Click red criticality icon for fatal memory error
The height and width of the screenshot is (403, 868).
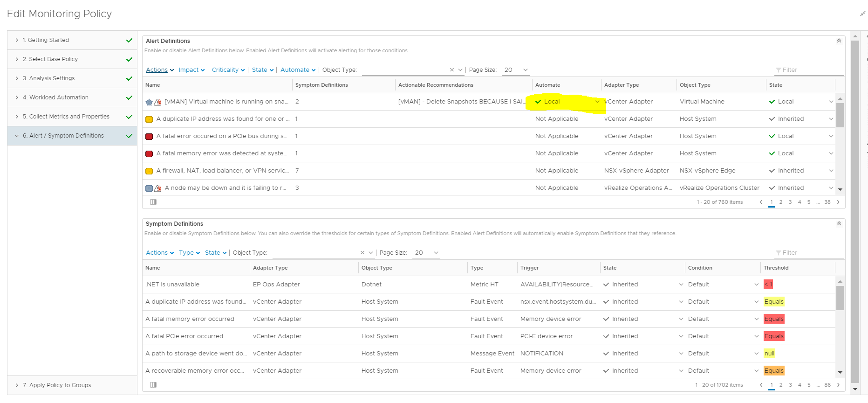pos(149,153)
